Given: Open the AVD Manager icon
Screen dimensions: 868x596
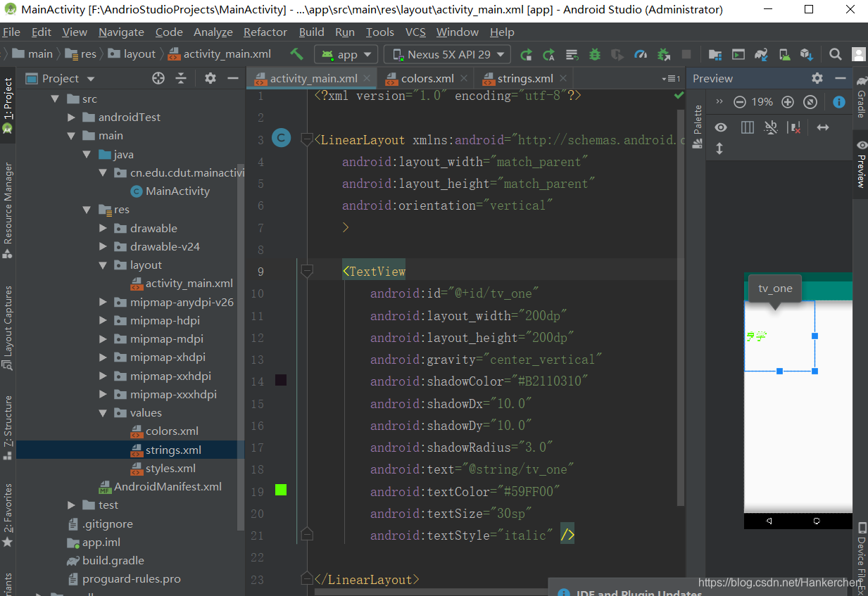Looking at the screenshot, I should (x=784, y=54).
